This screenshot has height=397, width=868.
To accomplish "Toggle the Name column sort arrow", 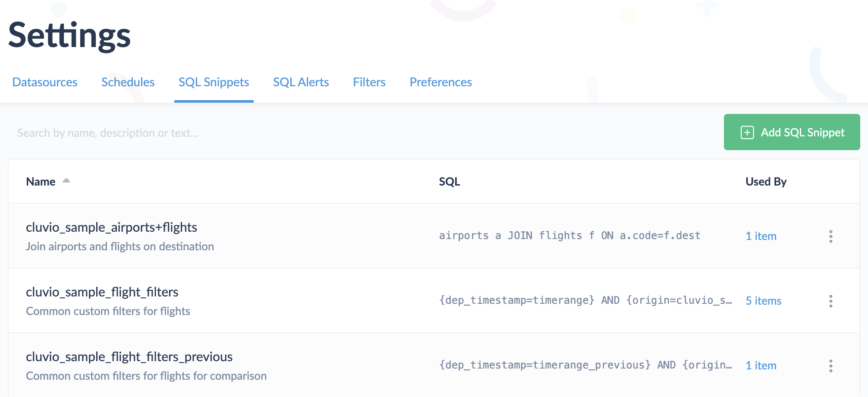I will click(x=66, y=181).
